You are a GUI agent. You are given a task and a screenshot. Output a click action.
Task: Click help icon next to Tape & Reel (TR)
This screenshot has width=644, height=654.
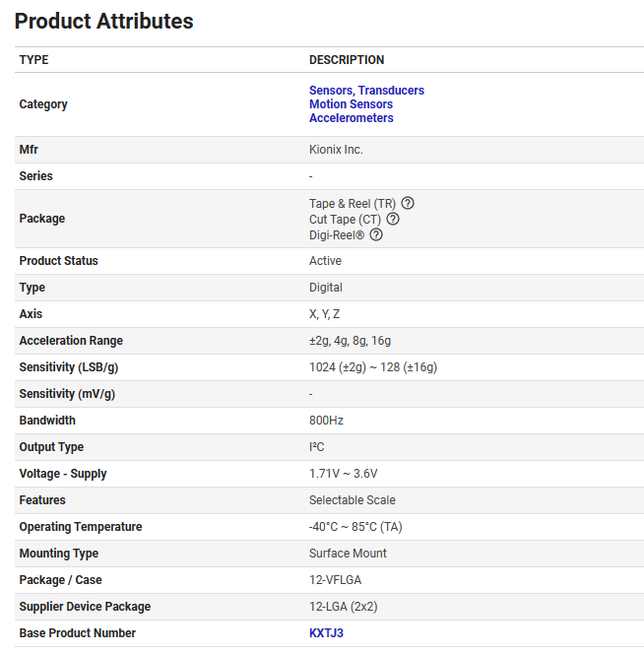pyautogui.click(x=408, y=203)
